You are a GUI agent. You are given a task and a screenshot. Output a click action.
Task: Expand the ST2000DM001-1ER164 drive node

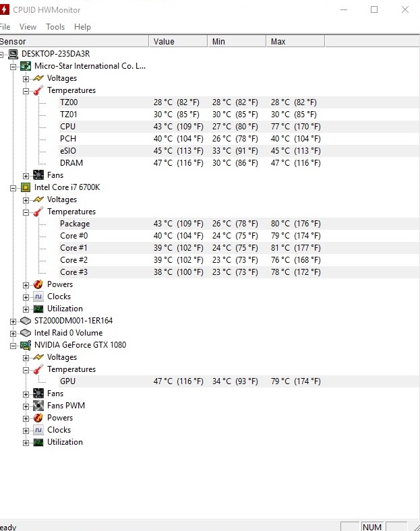(x=13, y=321)
